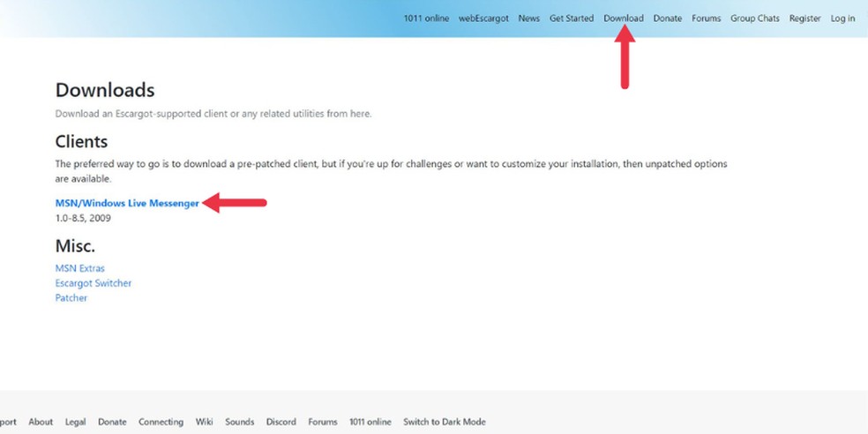The height and width of the screenshot is (434, 868).
Task: Open Discord footer link
Action: tap(281, 422)
